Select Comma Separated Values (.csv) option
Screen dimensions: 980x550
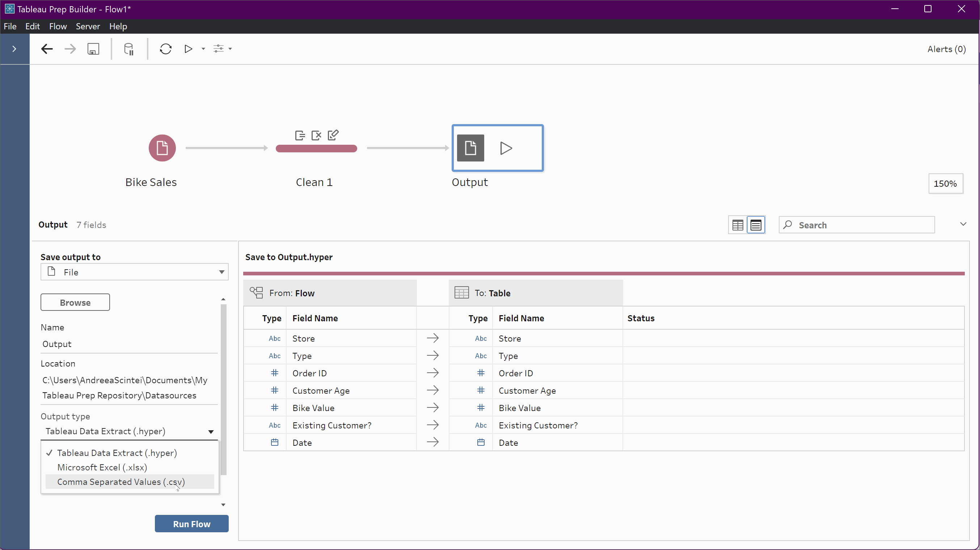coord(121,482)
